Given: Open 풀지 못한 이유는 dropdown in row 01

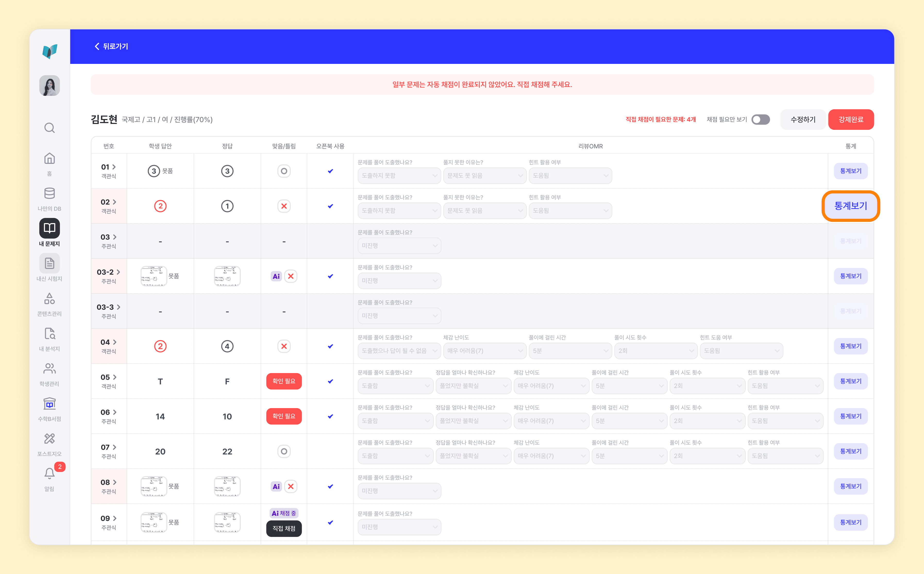Looking at the screenshot, I should (484, 175).
